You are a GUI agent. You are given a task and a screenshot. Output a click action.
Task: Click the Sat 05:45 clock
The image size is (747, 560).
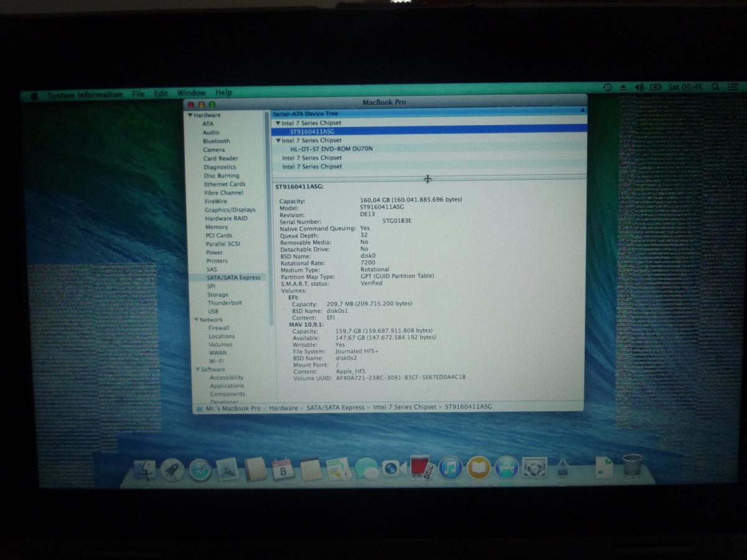click(685, 87)
